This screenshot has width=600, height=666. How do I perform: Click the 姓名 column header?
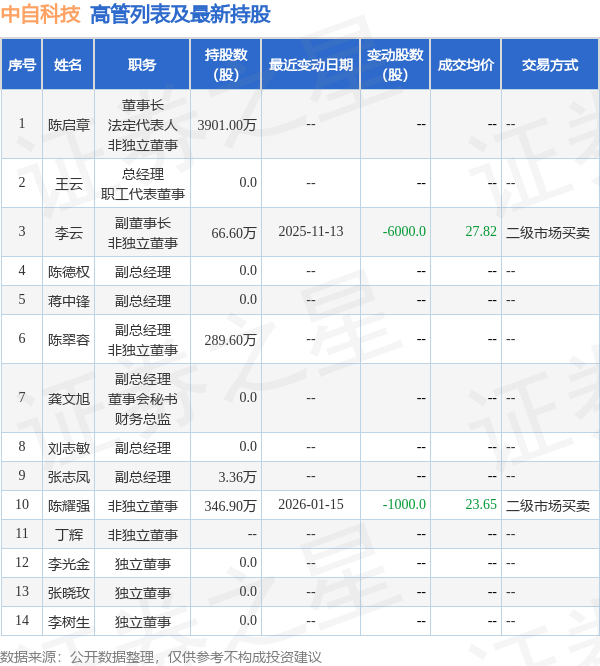[x=68, y=65]
